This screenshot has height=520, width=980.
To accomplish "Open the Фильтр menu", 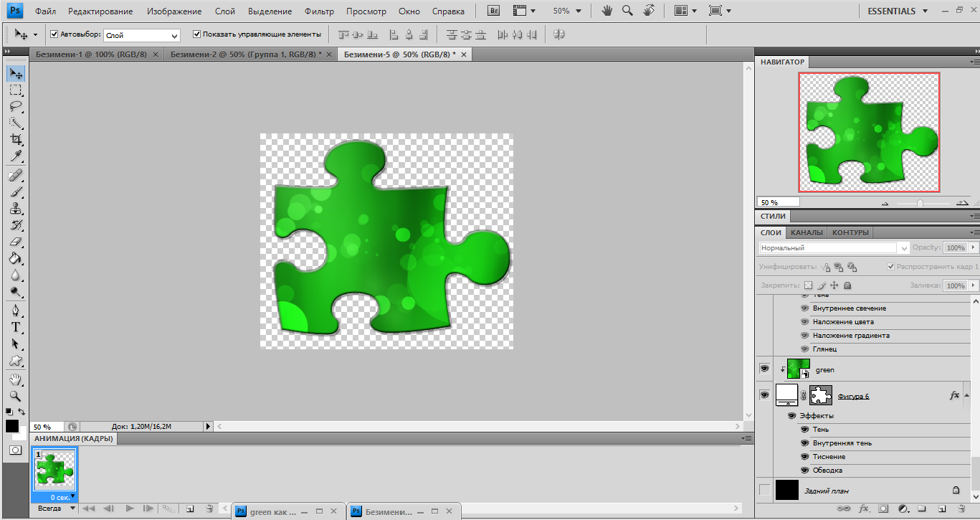I will pyautogui.click(x=319, y=11).
